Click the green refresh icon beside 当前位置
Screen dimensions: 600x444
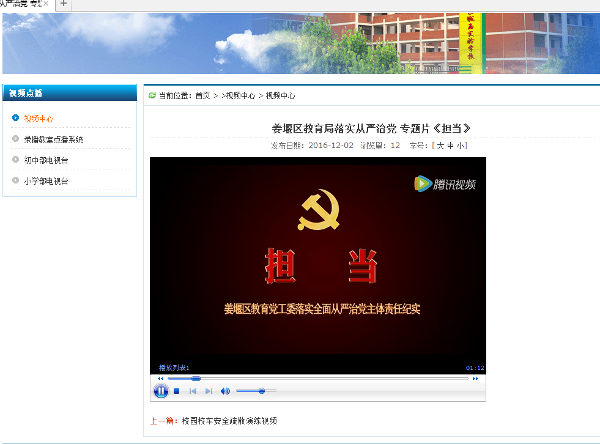(152, 95)
